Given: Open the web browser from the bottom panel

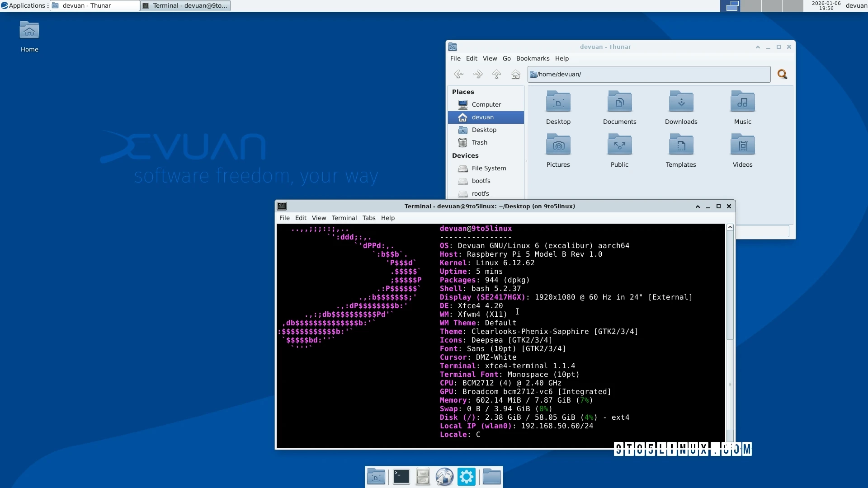Looking at the screenshot, I should [445, 476].
